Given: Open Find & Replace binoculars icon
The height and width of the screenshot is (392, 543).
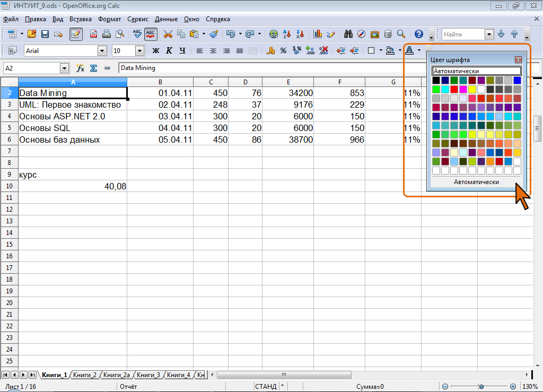Looking at the screenshot, I should coord(348,34).
